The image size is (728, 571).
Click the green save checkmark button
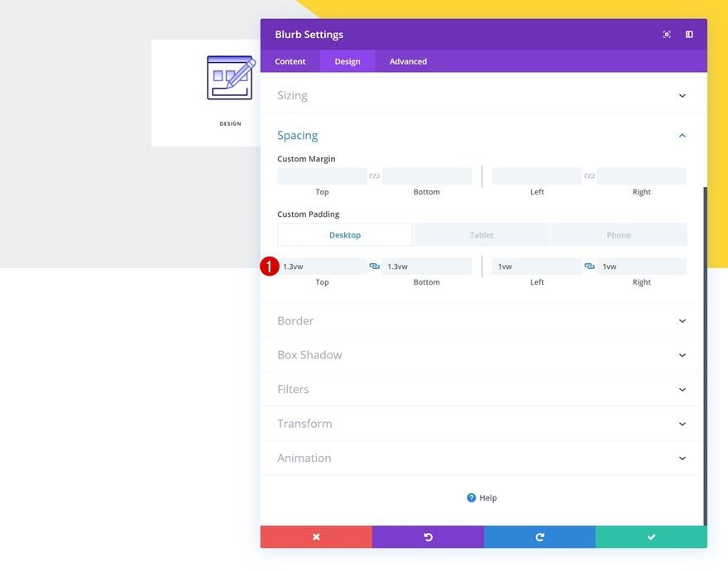[x=651, y=536]
